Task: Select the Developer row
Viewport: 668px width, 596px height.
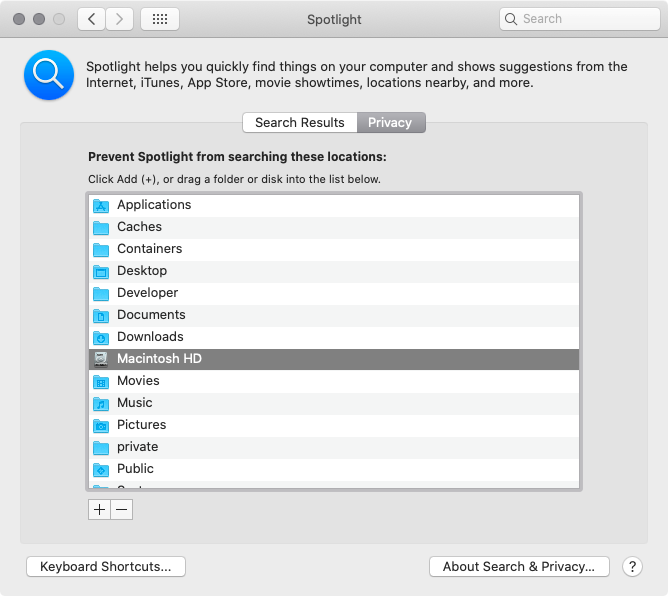Action: [x=334, y=293]
